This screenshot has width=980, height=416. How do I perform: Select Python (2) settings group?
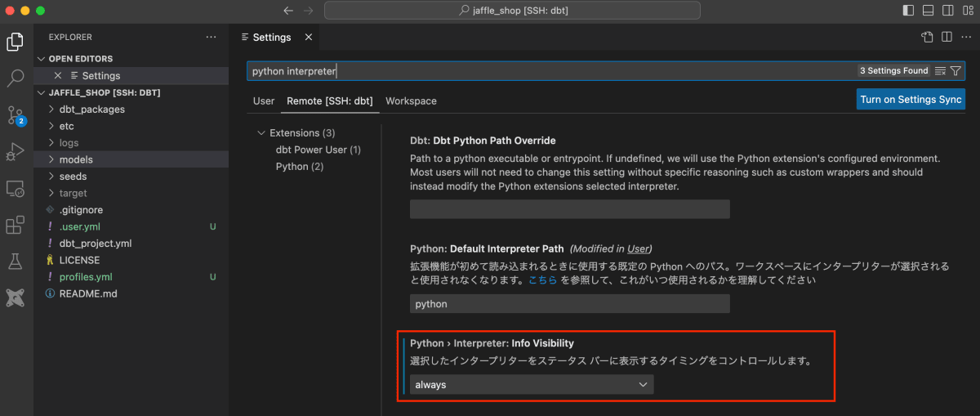[300, 166]
